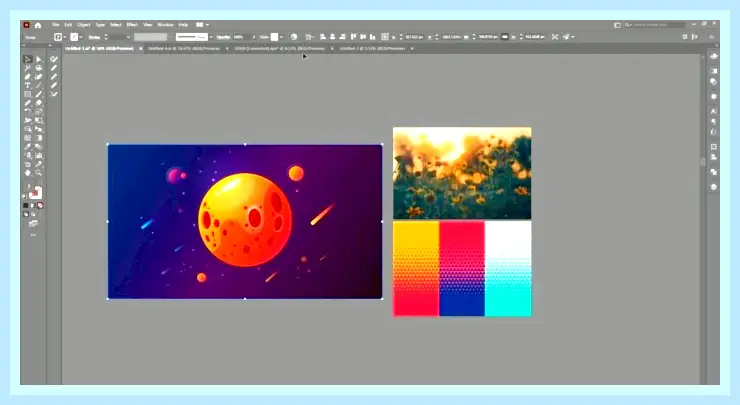
Task: Click the Search field in title bar
Action: point(655,25)
